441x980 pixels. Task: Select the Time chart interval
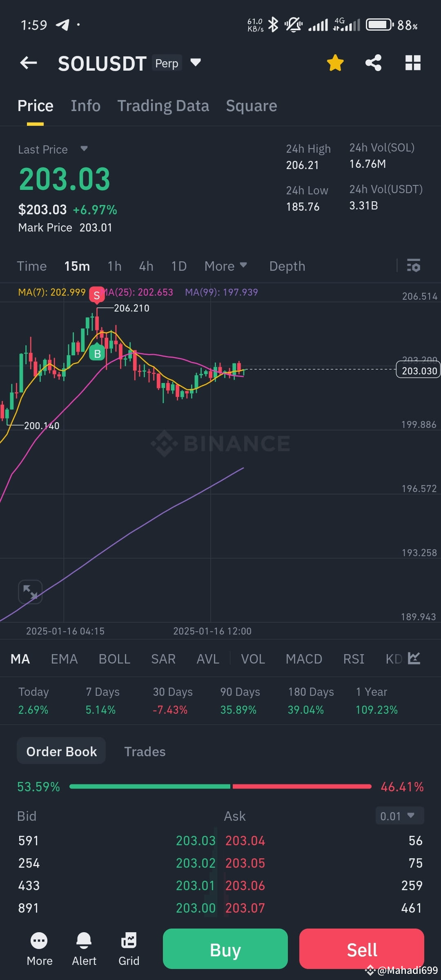pos(31,266)
